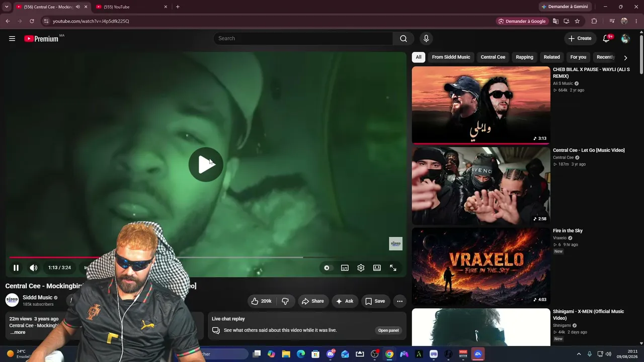Viewport: 644px width, 362px height.
Task: Select the Related filter chip
Action: click(x=551, y=57)
